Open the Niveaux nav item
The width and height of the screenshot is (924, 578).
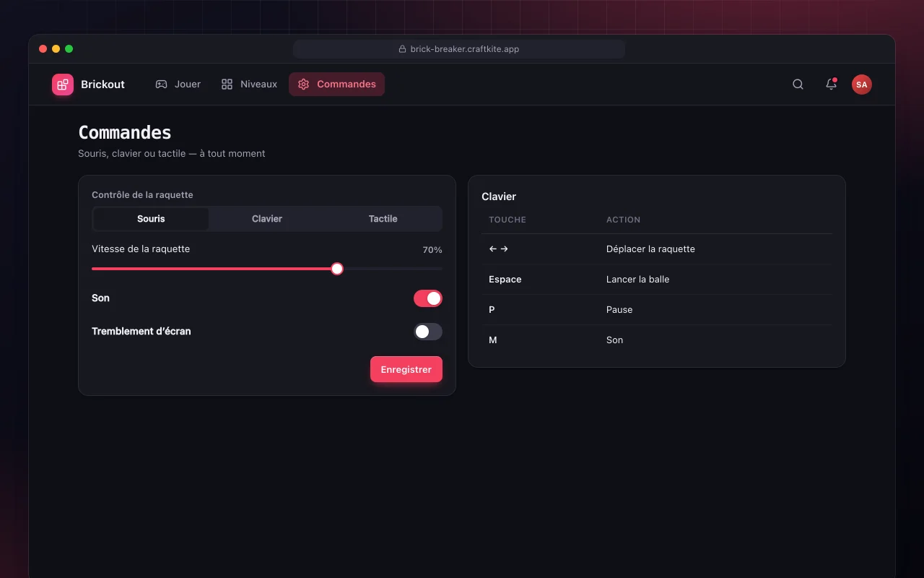pos(249,84)
